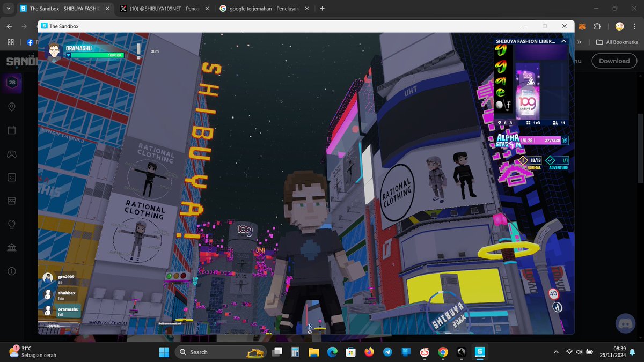Open the MetaMask fox extension

click(583, 26)
